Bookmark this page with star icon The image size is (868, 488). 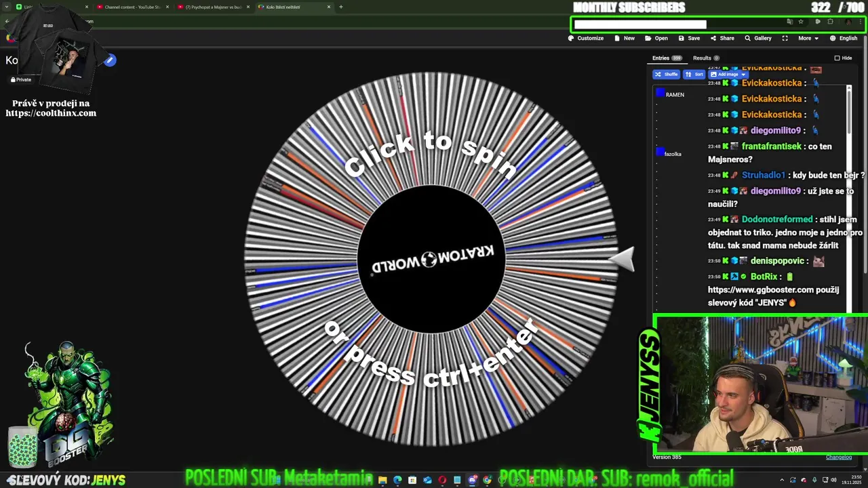click(801, 22)
